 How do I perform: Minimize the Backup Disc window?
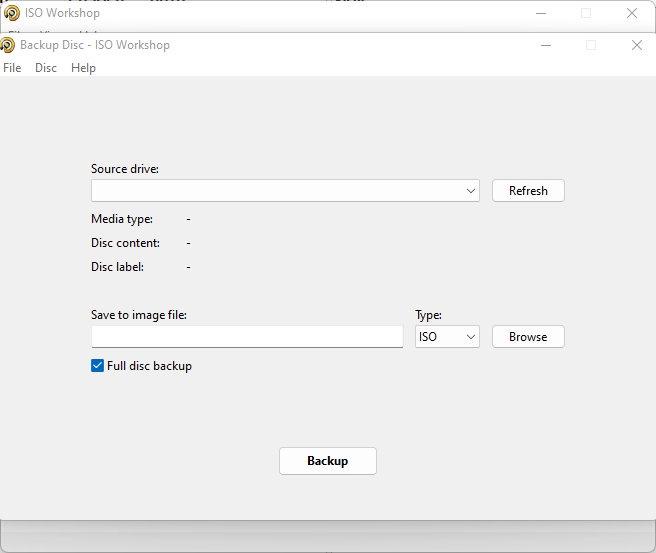point(546,45)
